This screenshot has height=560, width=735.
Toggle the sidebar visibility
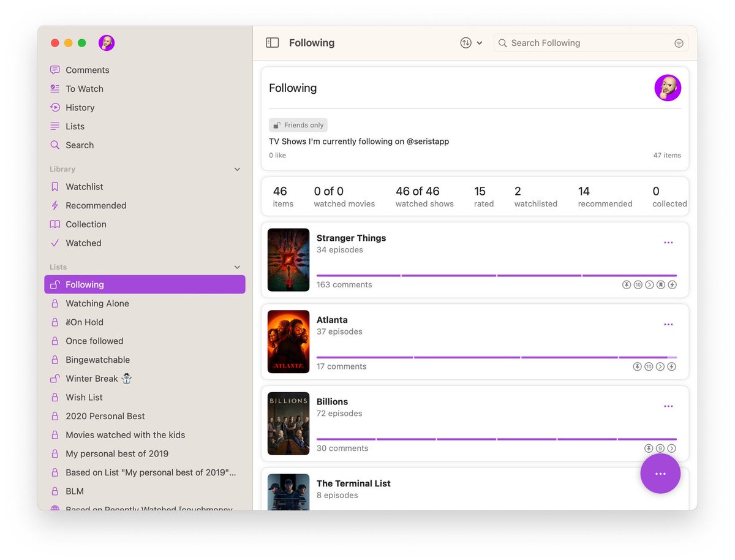click(x=273, y=43)
